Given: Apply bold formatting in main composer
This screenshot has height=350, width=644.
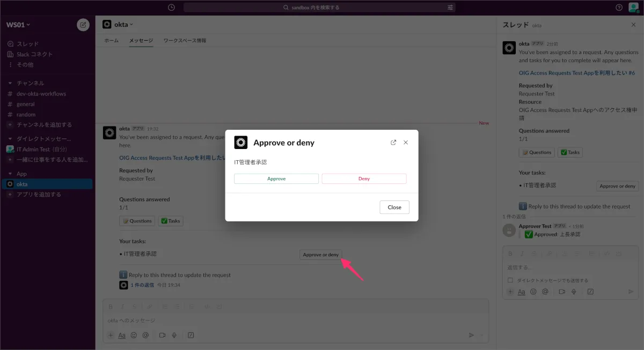Looking at the screenshot, I should click(111, 307).
